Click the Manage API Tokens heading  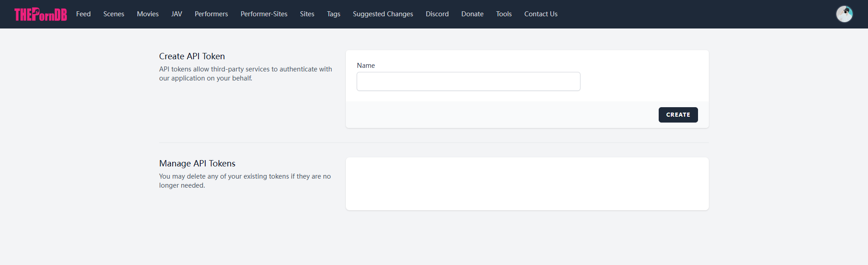[x=197, y=164]
